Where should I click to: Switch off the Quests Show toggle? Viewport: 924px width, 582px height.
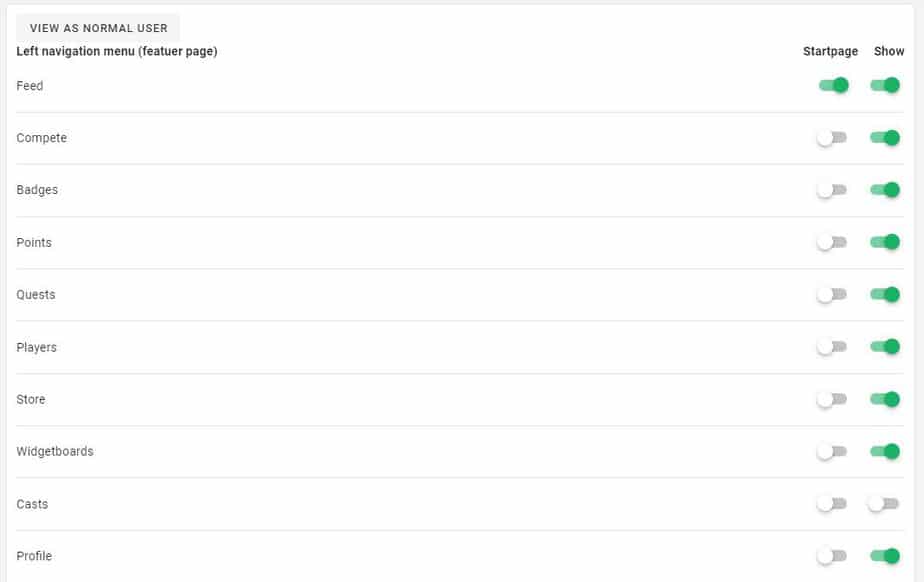(885, 295)
